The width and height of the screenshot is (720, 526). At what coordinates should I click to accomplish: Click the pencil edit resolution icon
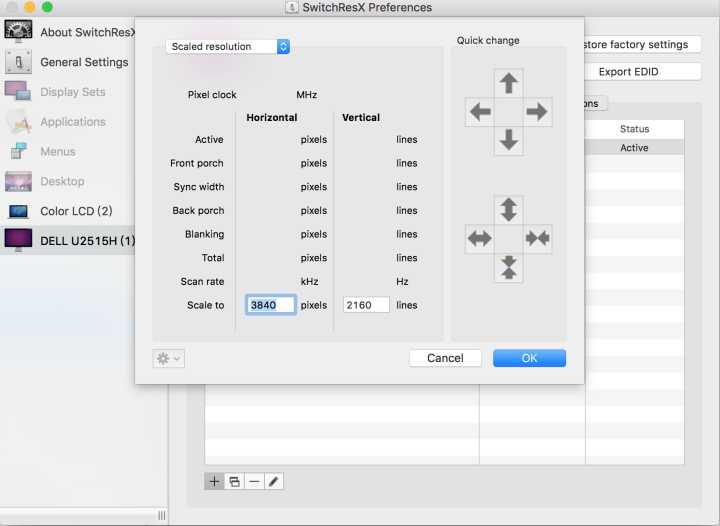coord(274,481)
